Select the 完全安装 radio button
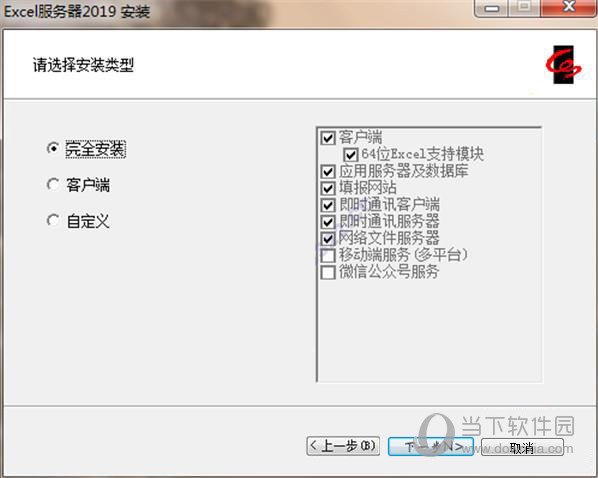598x478 pixels. coord(53,148)
